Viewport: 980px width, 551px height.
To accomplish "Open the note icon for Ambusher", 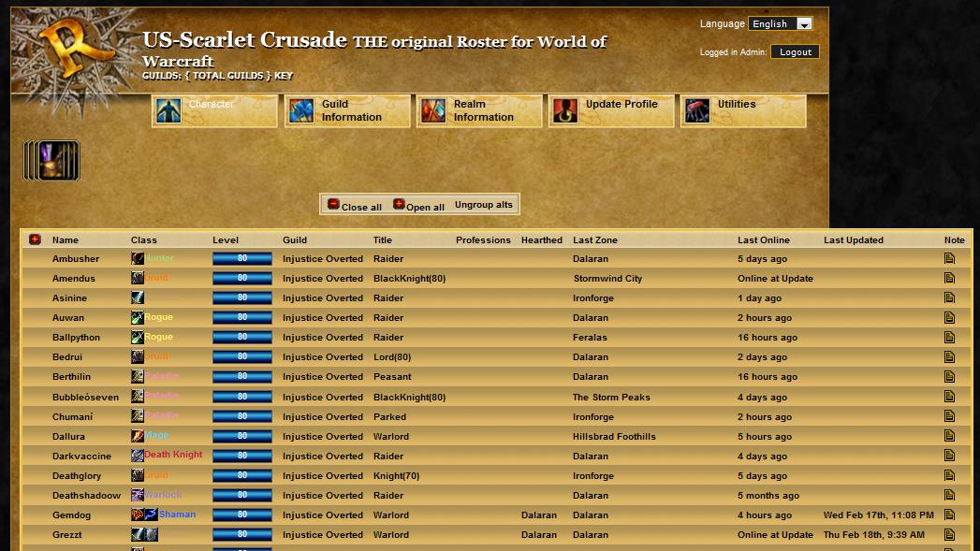I will pos(950,259).
